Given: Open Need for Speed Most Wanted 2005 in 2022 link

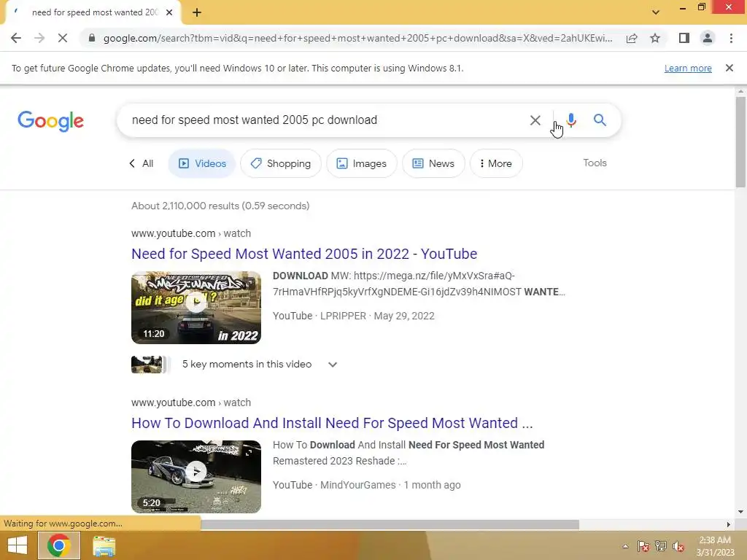Looking at the screenshot, I should point(304,254).
